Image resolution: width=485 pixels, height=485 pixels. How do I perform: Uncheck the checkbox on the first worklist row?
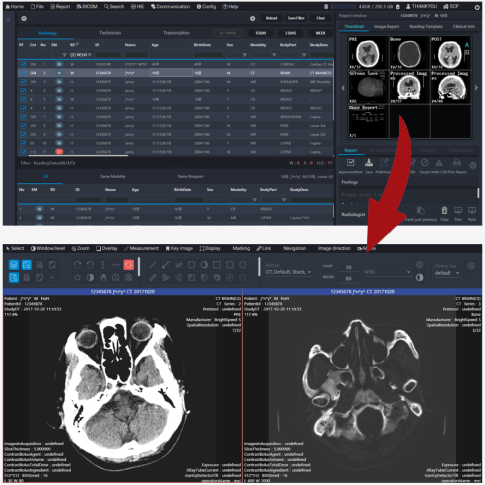click(x=23, y=64)
